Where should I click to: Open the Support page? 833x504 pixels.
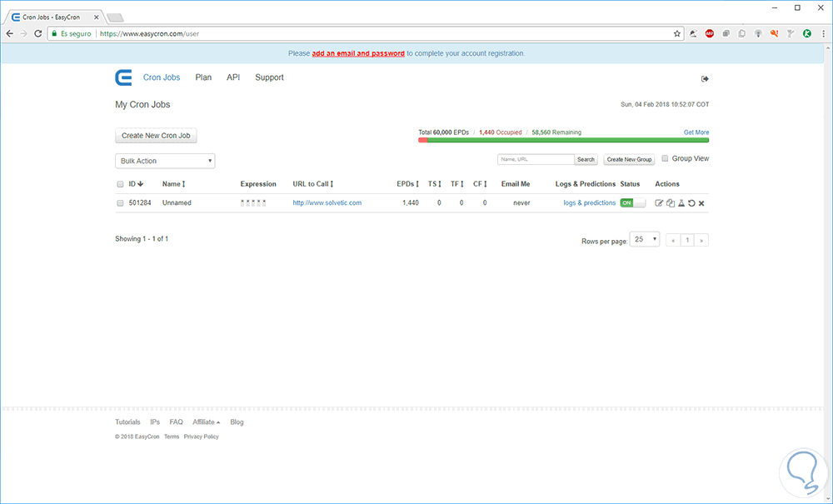(269, 77)
